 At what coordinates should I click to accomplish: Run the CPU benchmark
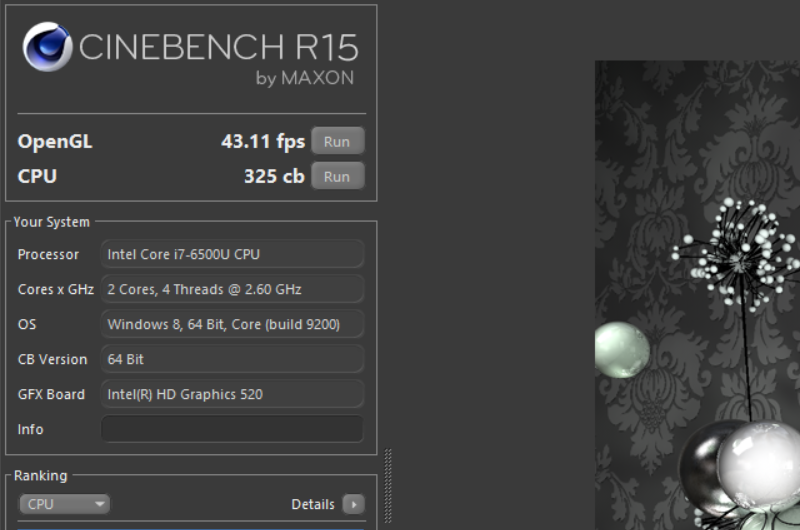click(338, 176)
